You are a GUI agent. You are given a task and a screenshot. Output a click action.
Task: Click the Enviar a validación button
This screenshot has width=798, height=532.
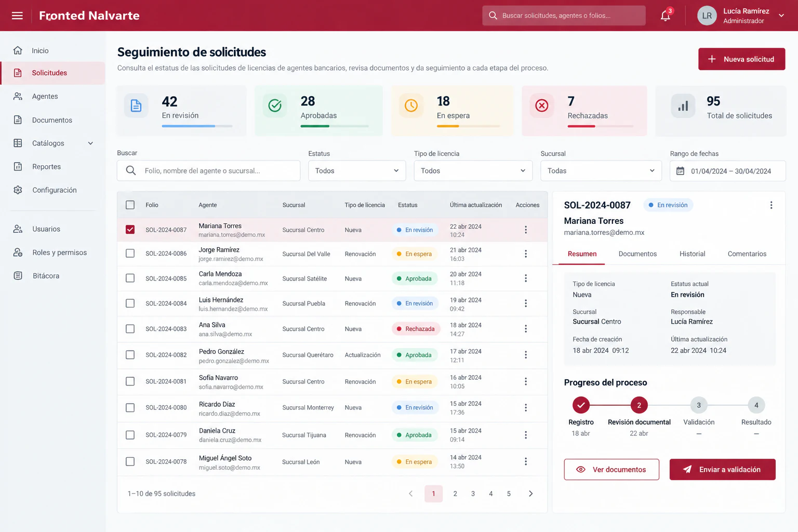coord(722,470)
